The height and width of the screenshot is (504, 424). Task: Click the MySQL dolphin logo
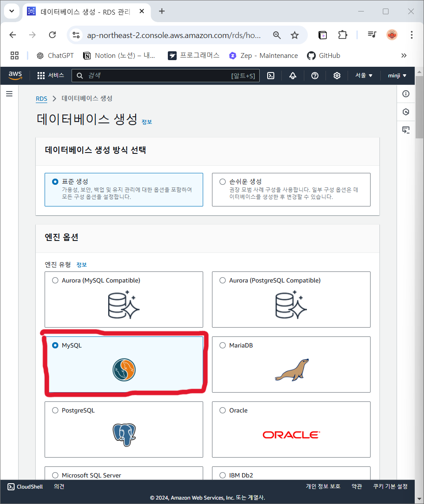pos(124,370)
